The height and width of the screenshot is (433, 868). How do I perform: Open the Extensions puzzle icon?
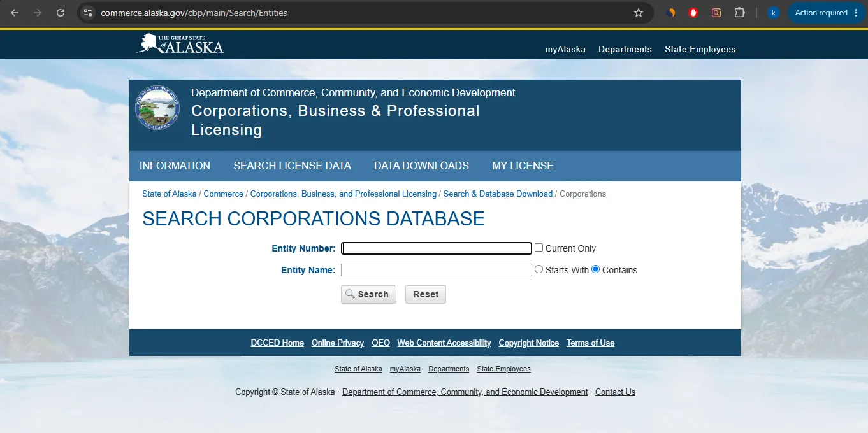tap(739, 13)
